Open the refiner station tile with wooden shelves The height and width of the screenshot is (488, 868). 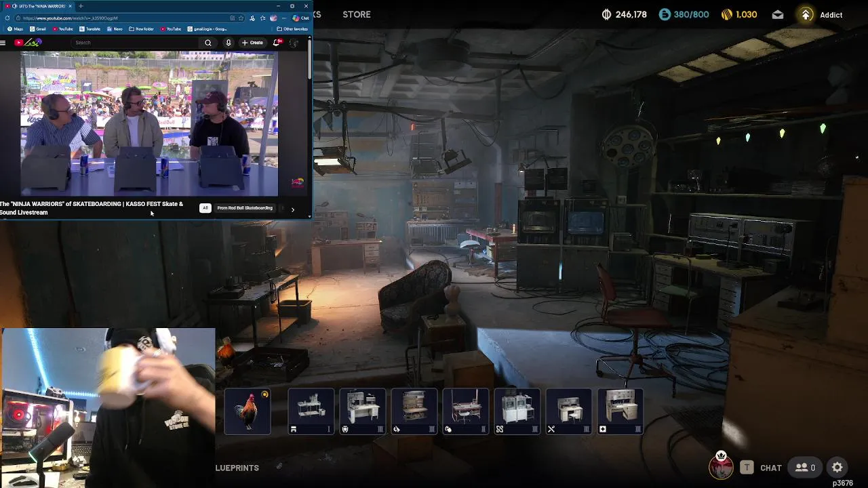point(414,411)
